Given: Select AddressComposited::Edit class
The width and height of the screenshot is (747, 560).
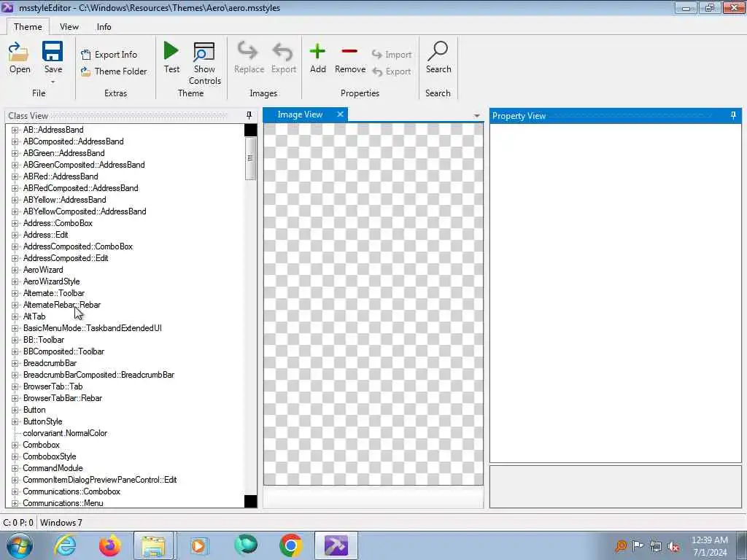Looking at the screenshot, I should [x=65, y=258].
